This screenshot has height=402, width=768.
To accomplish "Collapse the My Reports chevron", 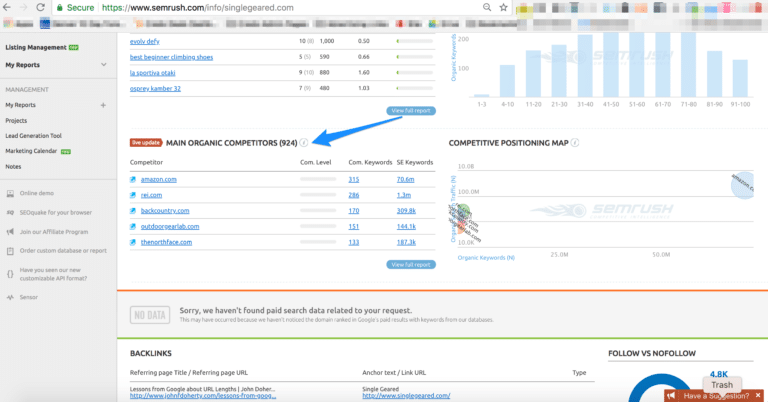I will coord(103,65).
